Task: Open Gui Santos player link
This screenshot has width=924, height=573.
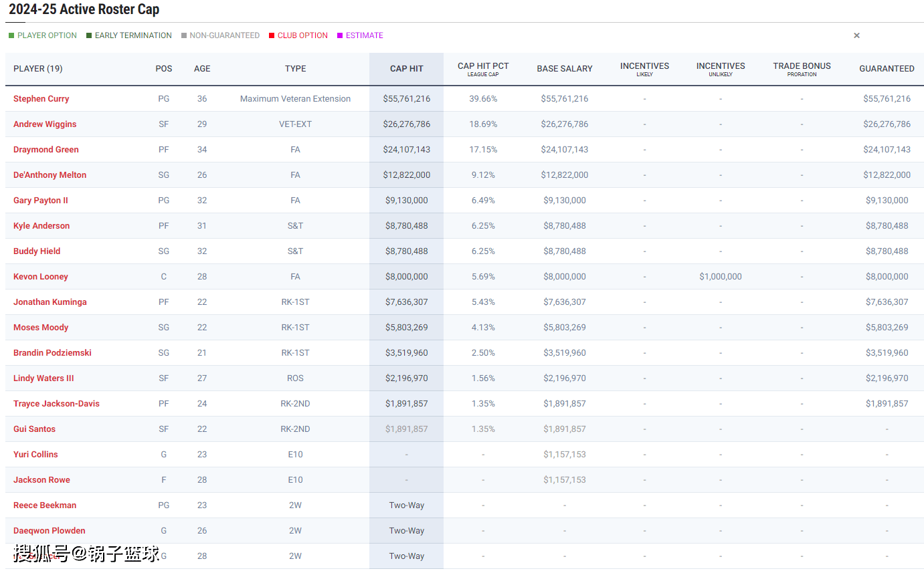Action: click(x=34, y=429)
